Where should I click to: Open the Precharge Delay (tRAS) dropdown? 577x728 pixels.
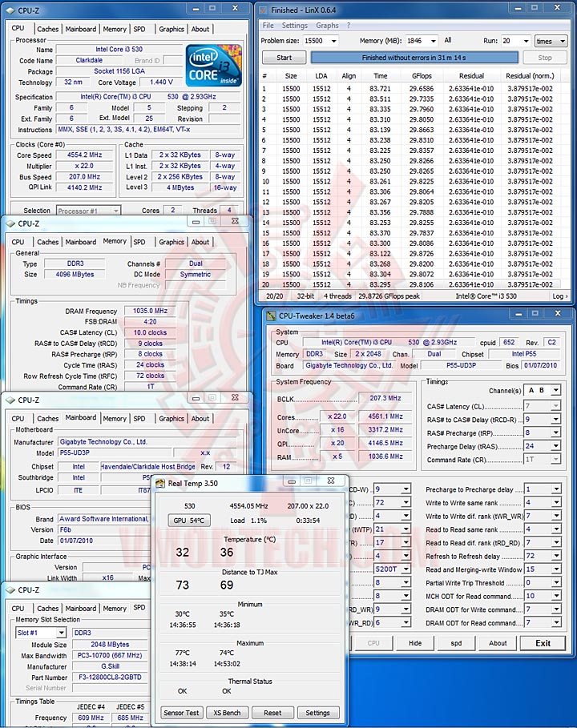[x=555, y=446]
